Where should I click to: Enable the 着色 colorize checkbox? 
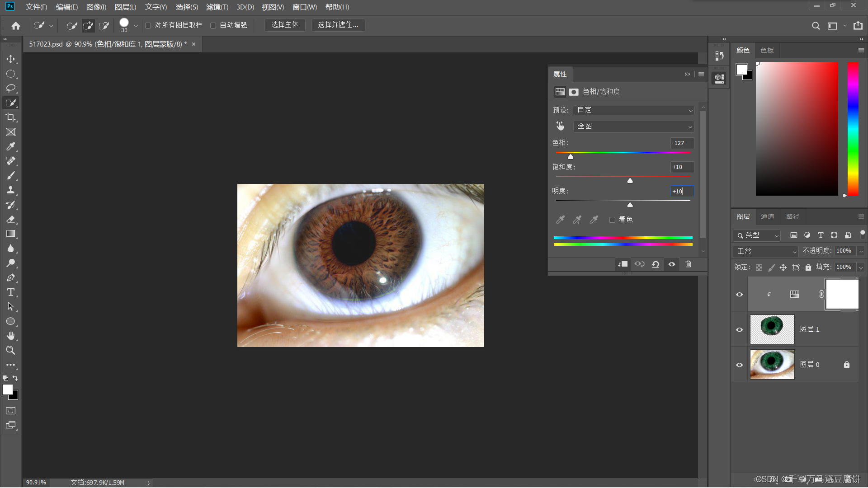pos(612,220)
